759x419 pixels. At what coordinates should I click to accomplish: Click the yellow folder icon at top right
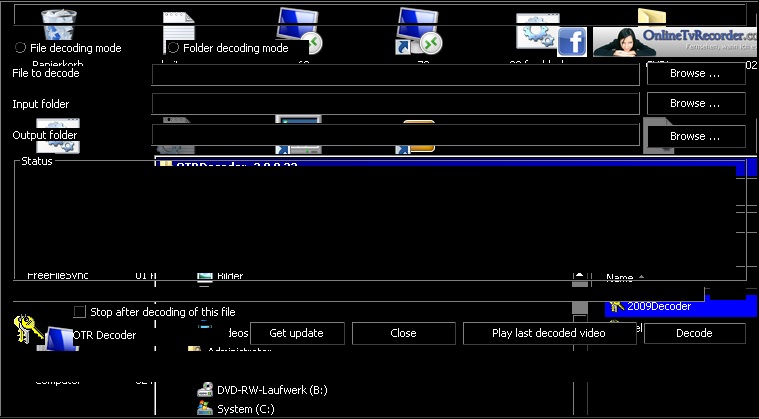point(650,18)
